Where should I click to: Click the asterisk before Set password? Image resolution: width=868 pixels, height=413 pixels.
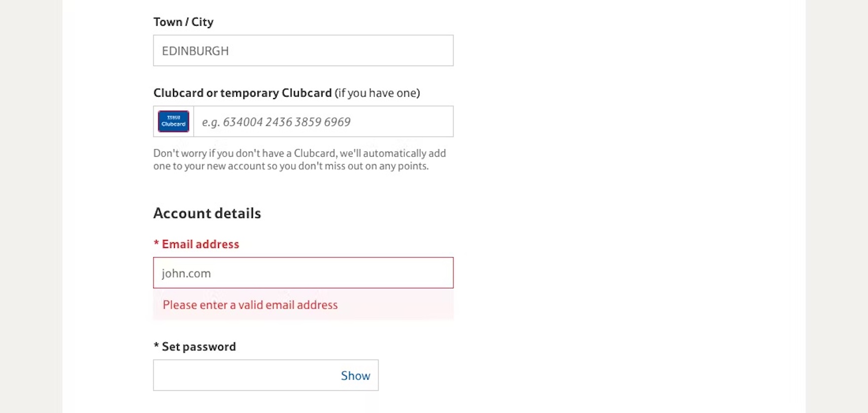(x=156, y=346)
